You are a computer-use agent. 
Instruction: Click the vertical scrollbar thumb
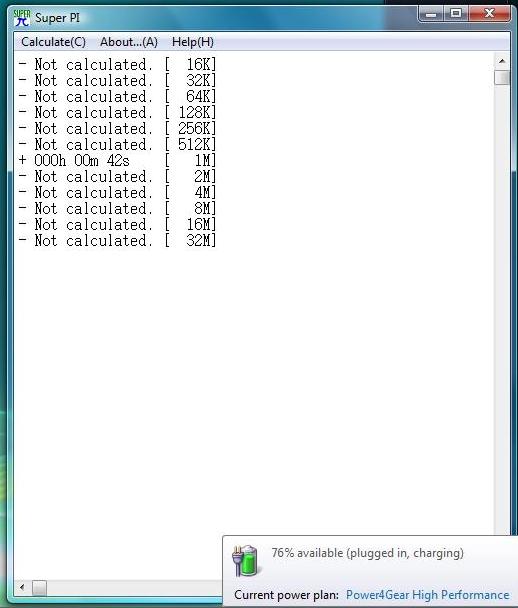(502, 77)
